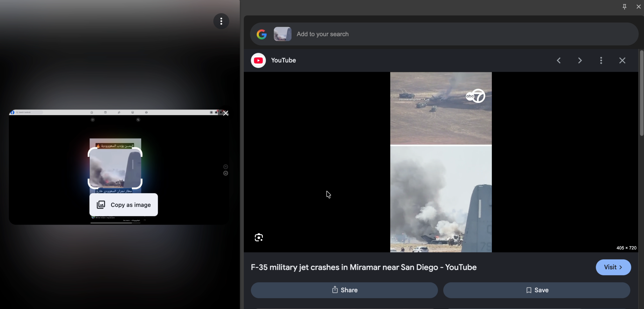The width and height of the screenshot is (644, 309).
Task: Pin the Google Lens side panel
Action: (x=624, y=7)
